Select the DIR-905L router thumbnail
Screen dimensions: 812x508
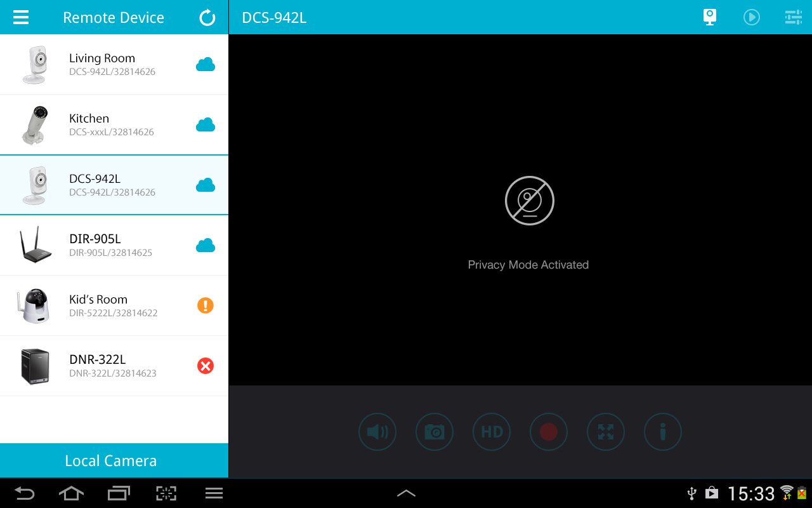[x=36, y=244]
